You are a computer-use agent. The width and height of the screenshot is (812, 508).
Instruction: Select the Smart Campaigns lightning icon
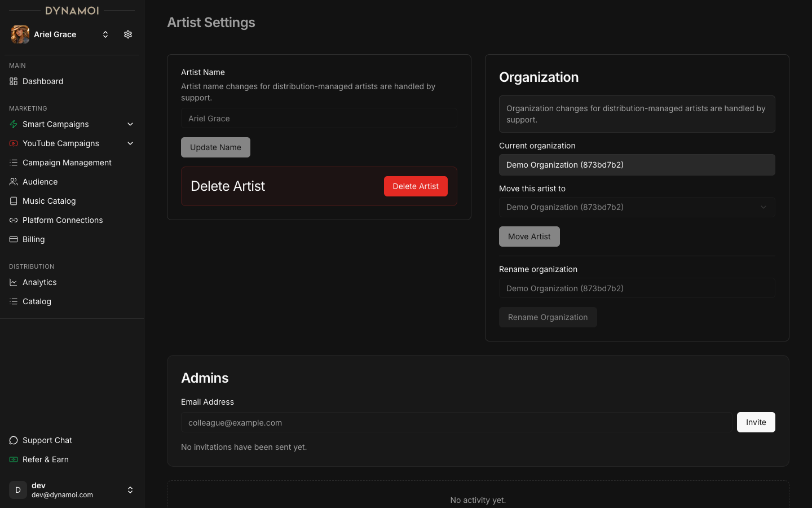(x=13, y=124)
